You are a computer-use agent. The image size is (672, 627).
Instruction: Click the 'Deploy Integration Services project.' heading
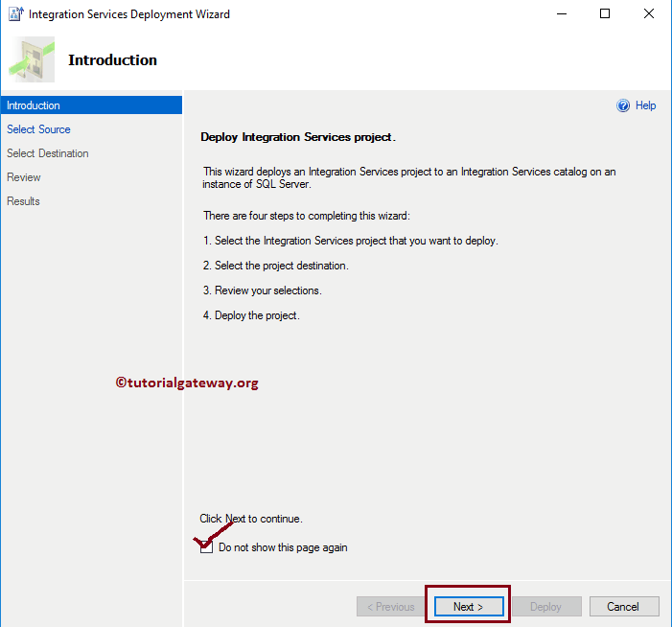click(298, 137)
